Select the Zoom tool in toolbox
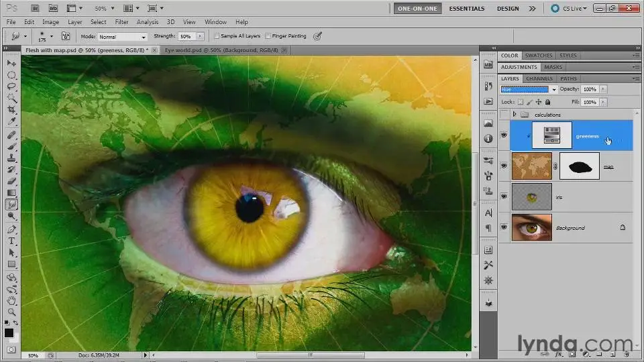Viewport: 644px width, 362px height. (x=11, y=312)
